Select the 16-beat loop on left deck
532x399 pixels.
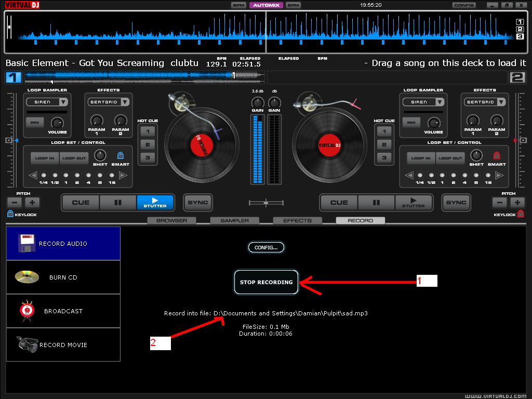pyautogui.click(x=112, y=176)
